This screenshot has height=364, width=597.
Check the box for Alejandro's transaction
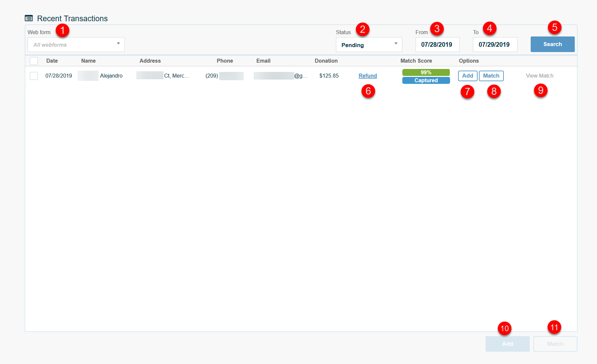(33, 76)
